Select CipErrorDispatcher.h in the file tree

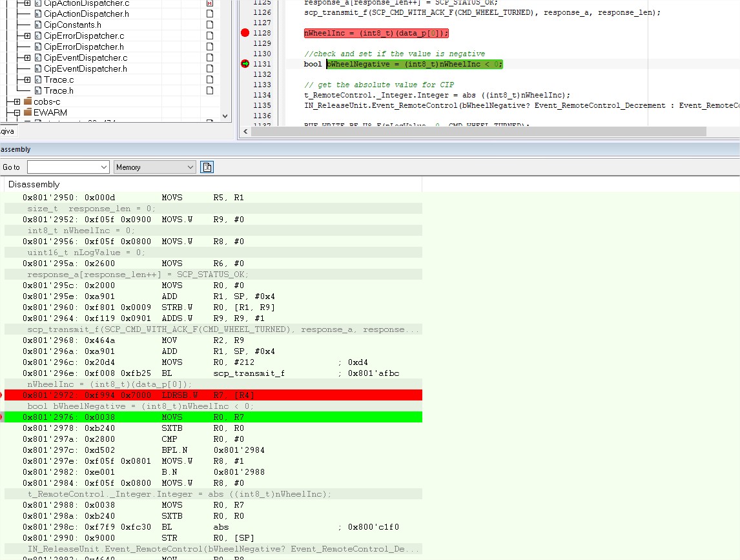(83, 47)
